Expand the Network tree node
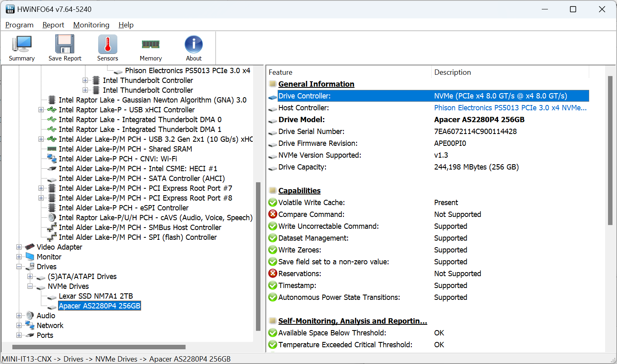Screen dimensions: 617x364 coord(19,325)
